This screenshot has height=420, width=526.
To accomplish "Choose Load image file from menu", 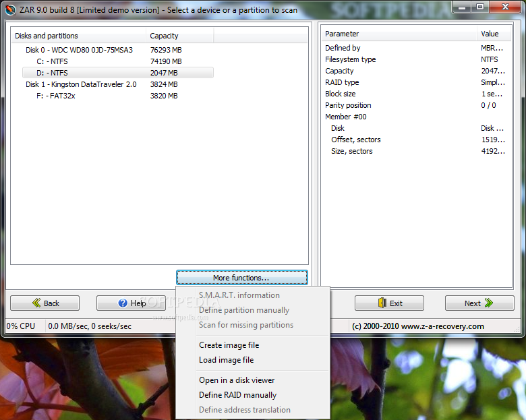I will (x=226, y=359).
